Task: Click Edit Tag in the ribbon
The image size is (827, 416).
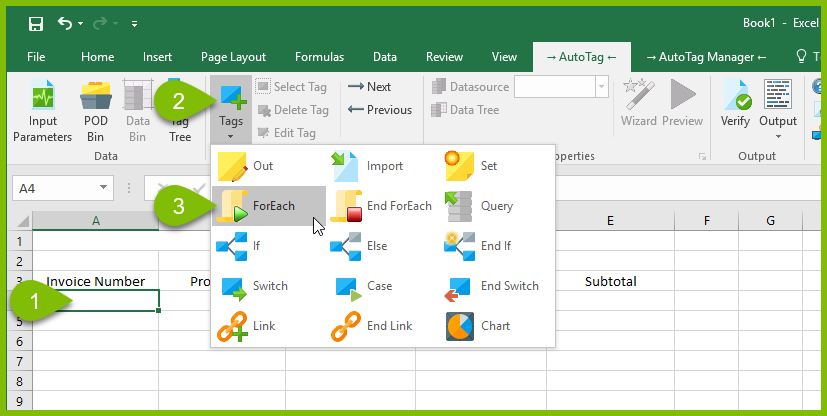Action: 286,133
